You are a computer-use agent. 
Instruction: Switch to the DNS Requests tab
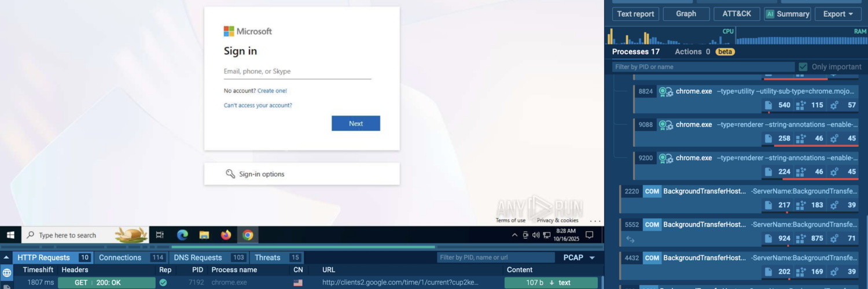(208, 258)
